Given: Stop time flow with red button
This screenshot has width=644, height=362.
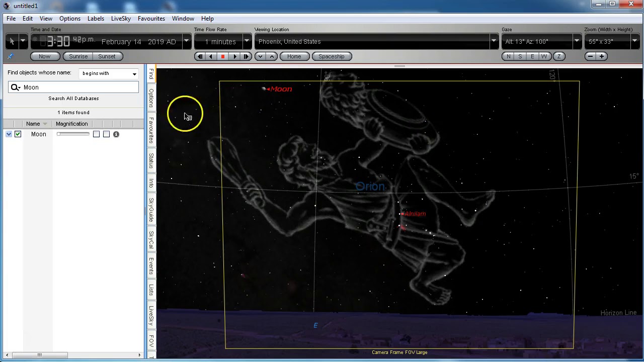Looking at the screenshot, I should [x=223, y=56].
